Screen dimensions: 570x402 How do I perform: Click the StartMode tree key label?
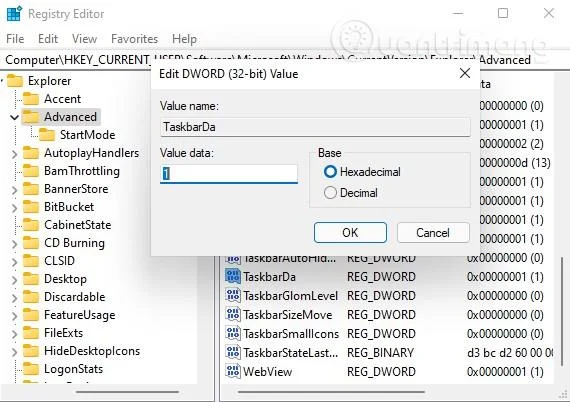[88, 135]
